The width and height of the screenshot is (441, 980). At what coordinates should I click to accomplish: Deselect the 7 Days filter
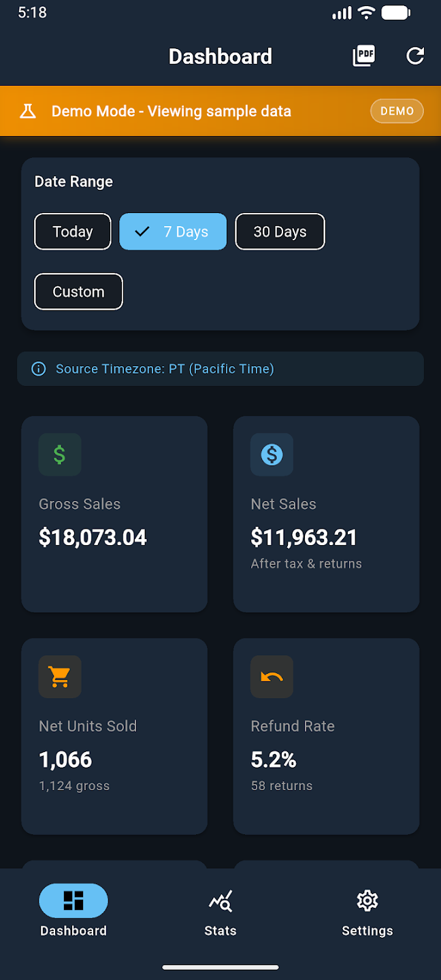click(172, 231)
